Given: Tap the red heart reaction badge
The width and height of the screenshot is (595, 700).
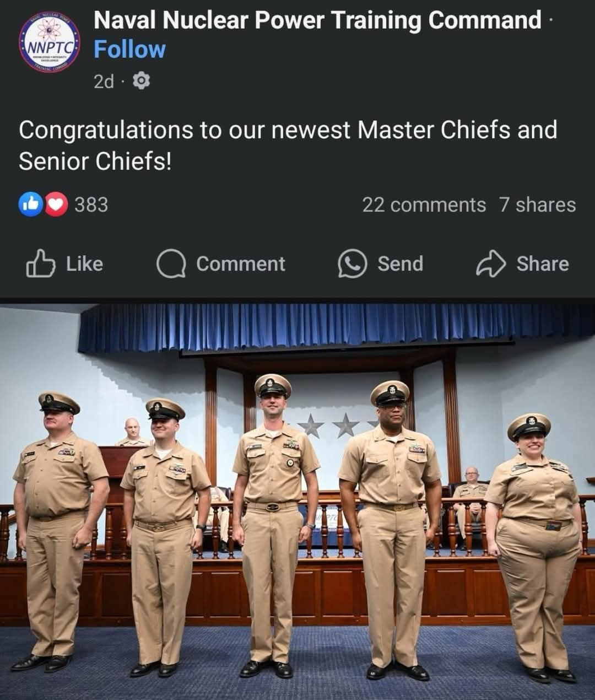Looking at the screenshot, I should pyautogui.click(x=56, y=204).
